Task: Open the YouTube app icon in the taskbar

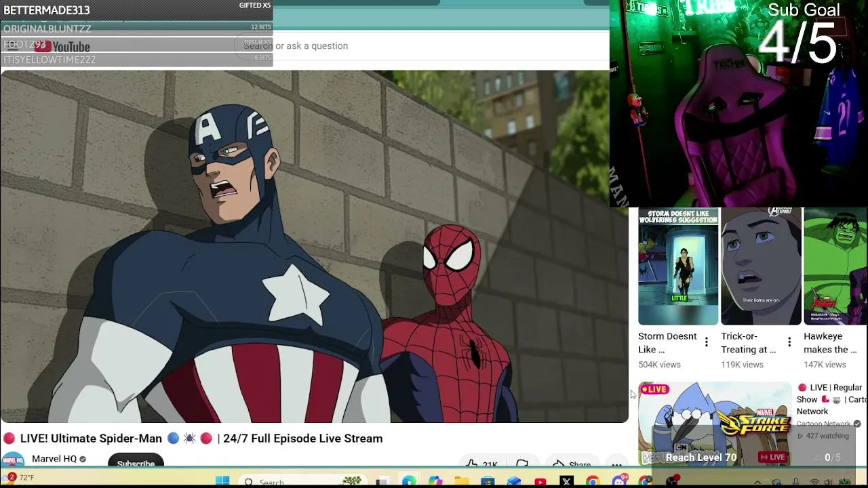Action: point(540,481)
